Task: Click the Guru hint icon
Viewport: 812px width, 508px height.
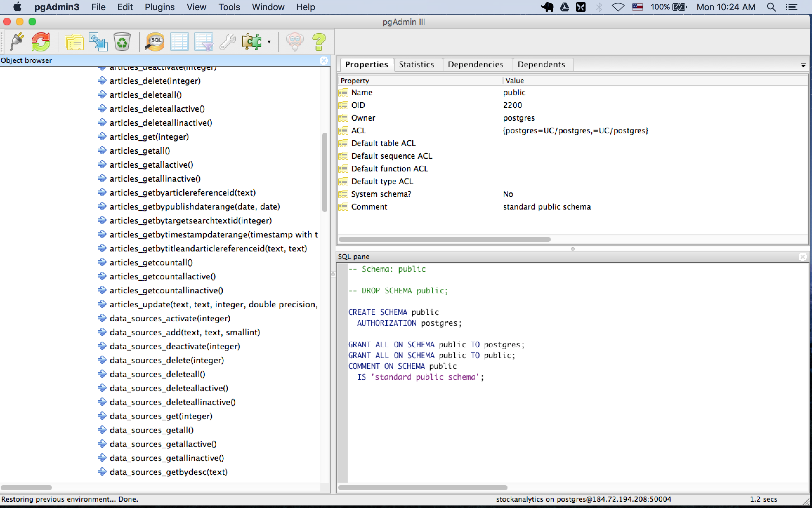Action: click(x=295, y=42)
